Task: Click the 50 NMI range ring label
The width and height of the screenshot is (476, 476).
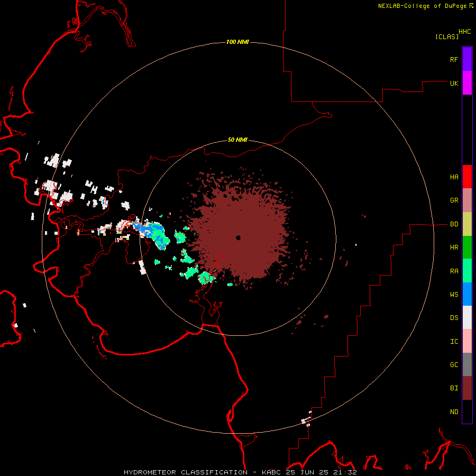Action: coord(237,140)
